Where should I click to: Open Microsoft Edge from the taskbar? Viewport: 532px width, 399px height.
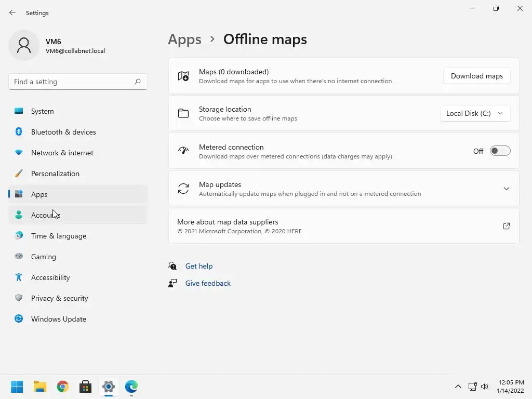(131, 387)
